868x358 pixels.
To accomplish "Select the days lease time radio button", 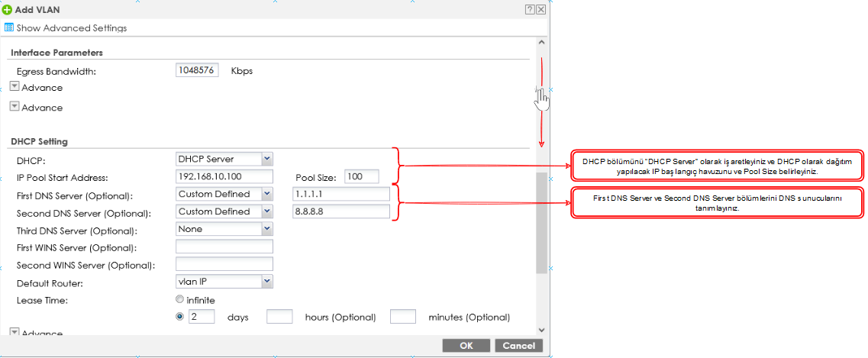I will click(179, 317).
